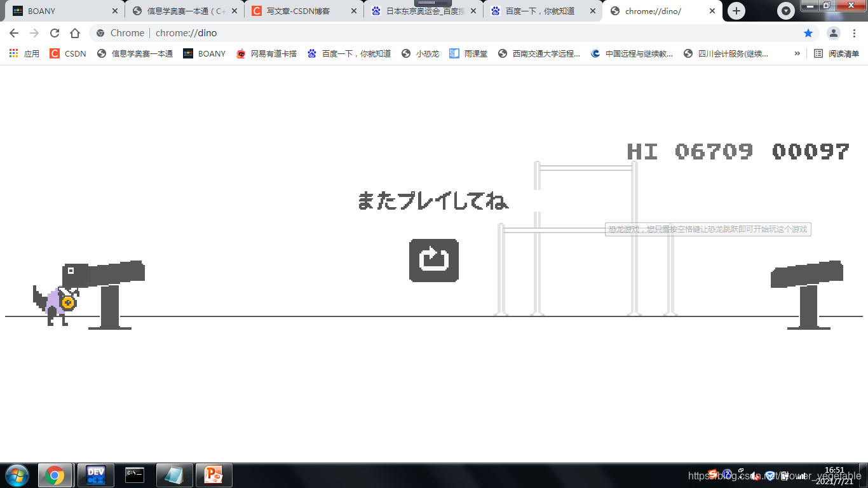Open the 应用 apps bookmark

[x=24, y=53]
